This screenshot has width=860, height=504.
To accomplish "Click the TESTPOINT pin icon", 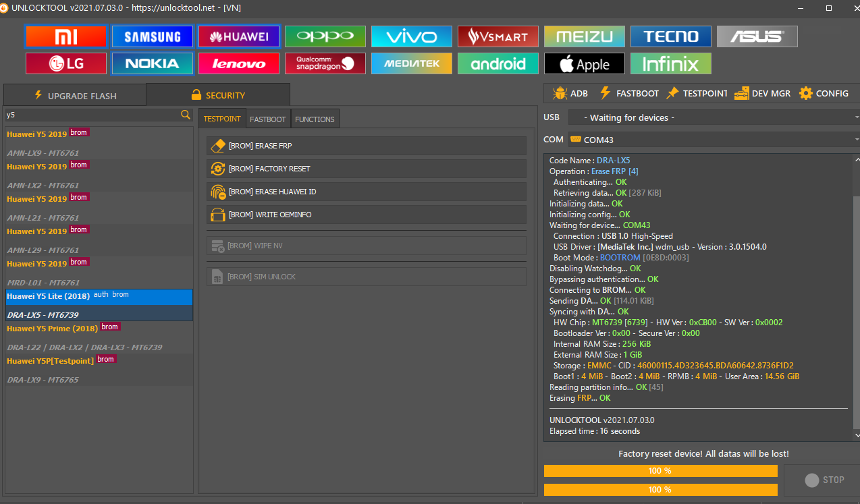I will (x=672, y=93).
